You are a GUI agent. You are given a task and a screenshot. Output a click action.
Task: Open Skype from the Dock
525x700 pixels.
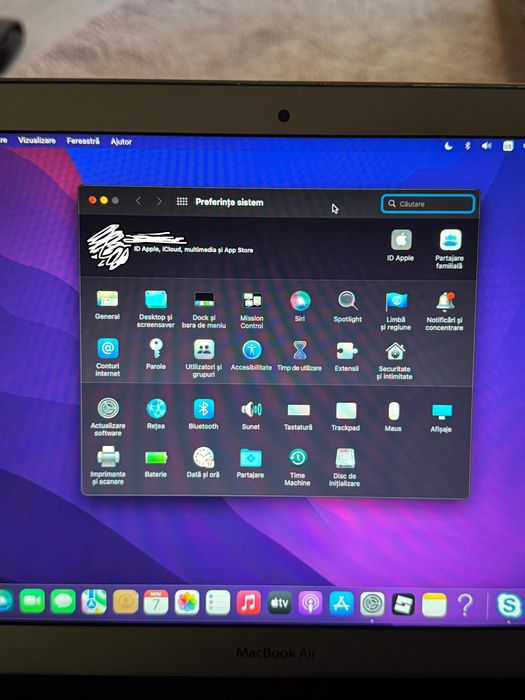click(509, 606)
